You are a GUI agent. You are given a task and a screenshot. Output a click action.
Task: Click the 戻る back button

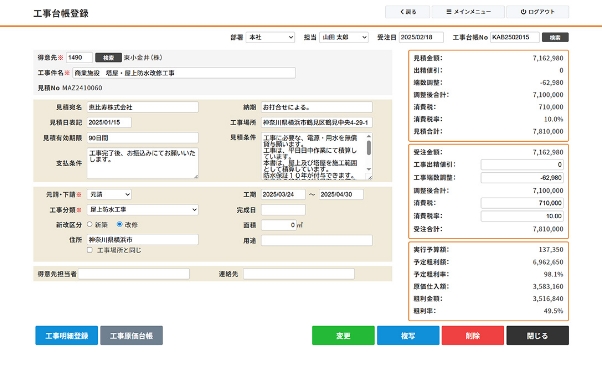408,12
